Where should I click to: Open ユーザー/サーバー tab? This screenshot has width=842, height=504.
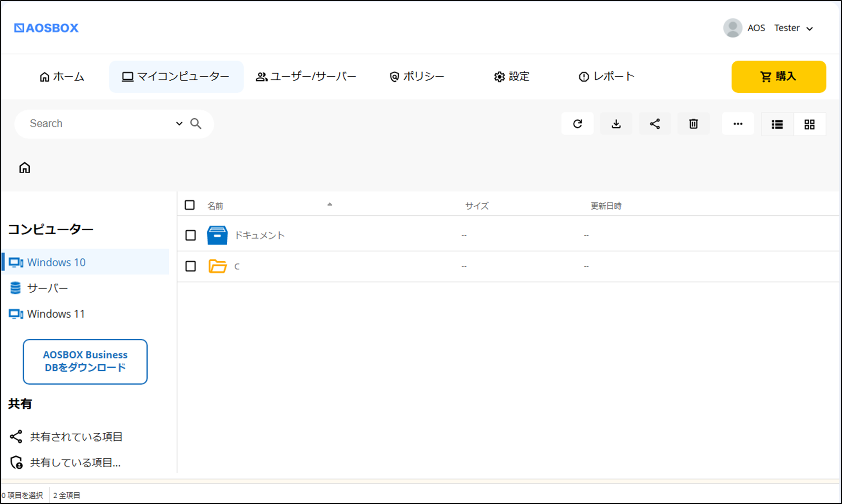pyautogui.click(x=306, y=77)
